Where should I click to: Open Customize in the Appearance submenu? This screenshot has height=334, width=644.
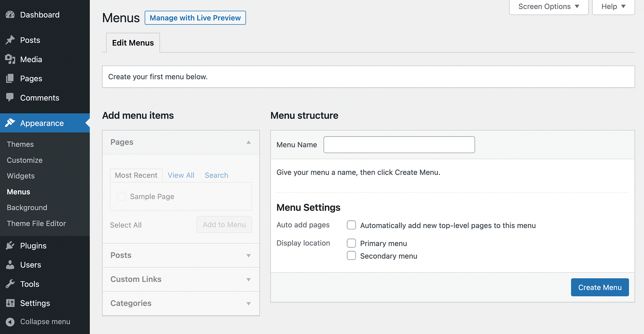click(25, 160)
